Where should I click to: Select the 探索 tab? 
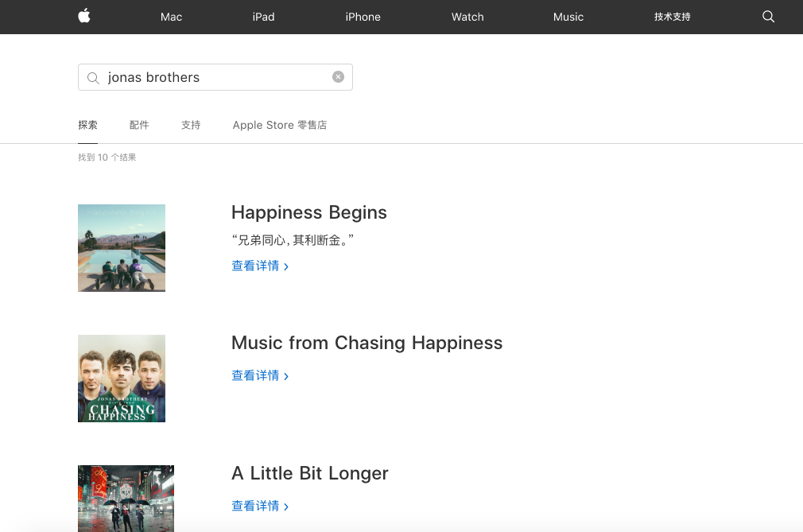click(87, 125)
